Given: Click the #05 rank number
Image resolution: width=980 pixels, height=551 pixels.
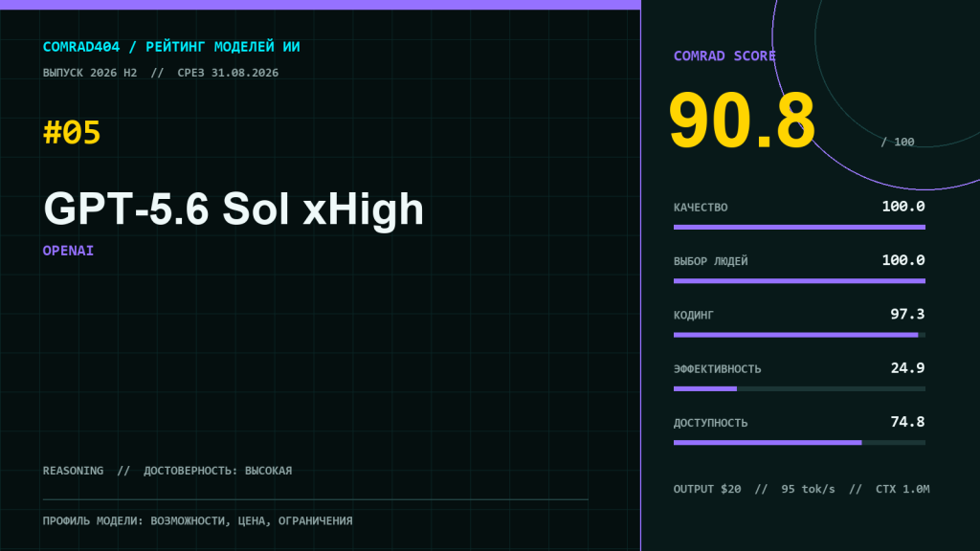Looking at the screenshot, I should [x=72, y=132].
